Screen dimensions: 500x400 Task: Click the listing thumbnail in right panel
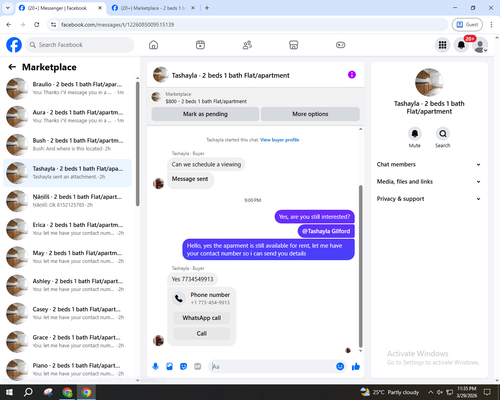coord(429,82)
